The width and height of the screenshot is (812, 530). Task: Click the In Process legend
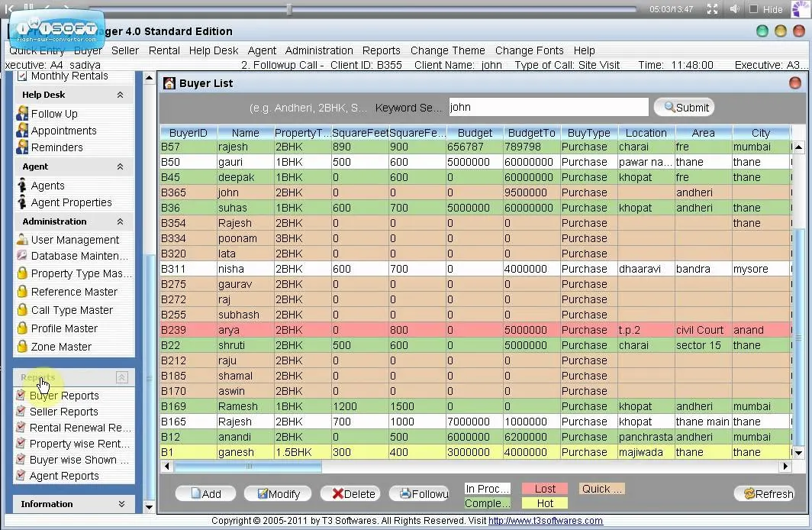488,489
